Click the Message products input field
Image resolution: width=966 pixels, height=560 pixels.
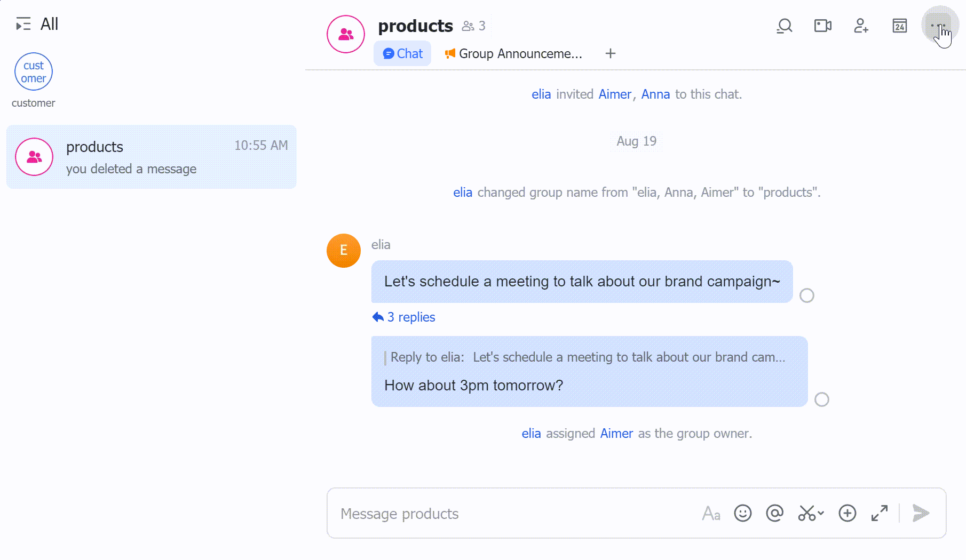tap(480, 513)
